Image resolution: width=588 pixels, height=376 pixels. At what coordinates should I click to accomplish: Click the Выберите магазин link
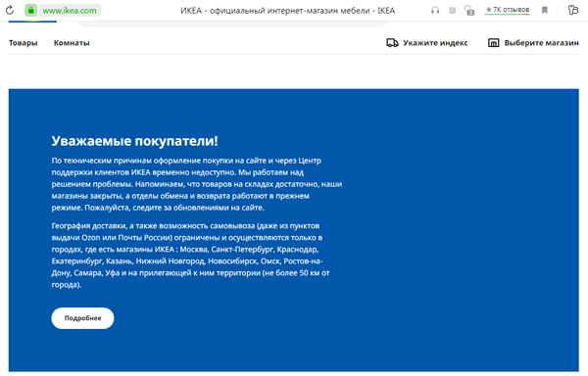click(x=542, y=43)
